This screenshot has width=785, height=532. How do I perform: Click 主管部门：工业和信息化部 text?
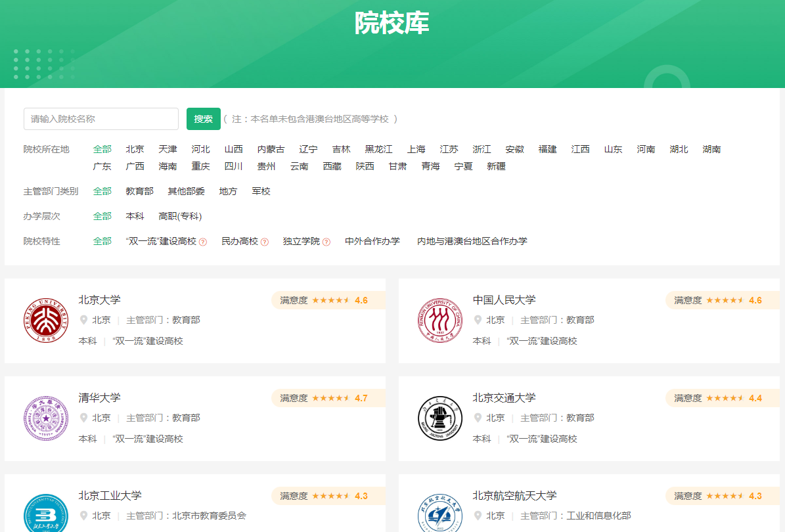575,516
